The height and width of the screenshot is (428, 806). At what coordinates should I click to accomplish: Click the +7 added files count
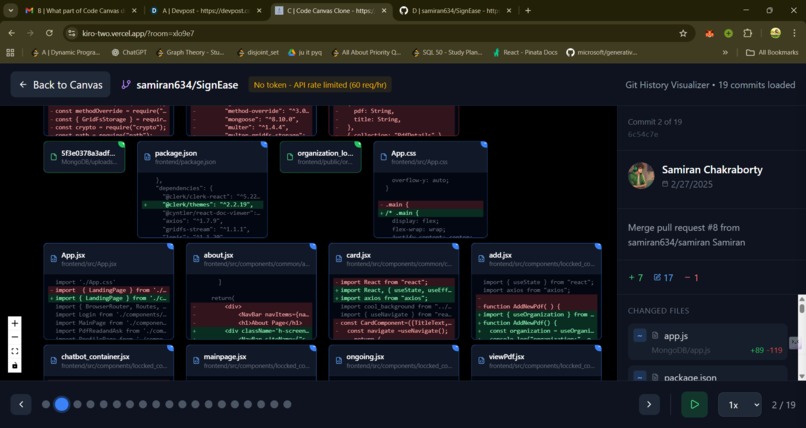point(635,277)
